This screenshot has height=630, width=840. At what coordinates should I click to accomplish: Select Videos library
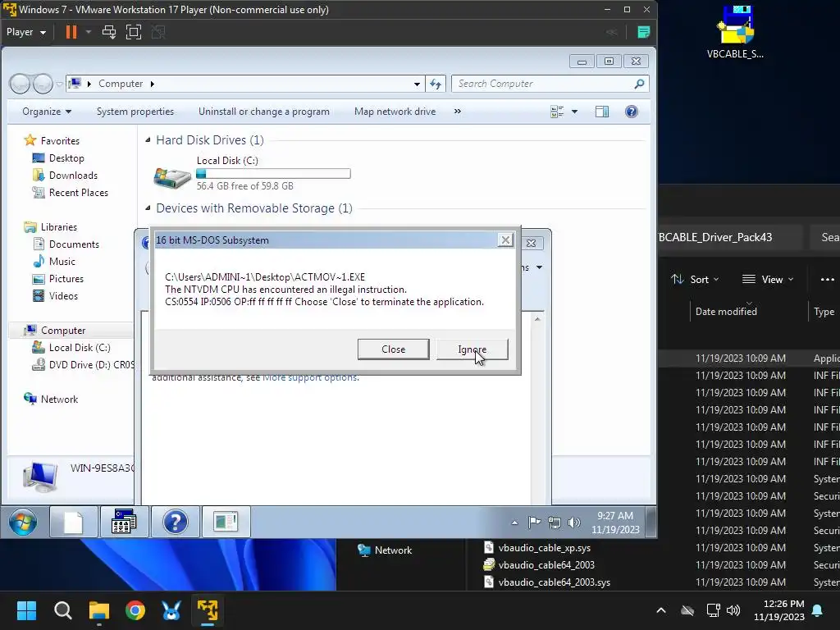point(63,295)
